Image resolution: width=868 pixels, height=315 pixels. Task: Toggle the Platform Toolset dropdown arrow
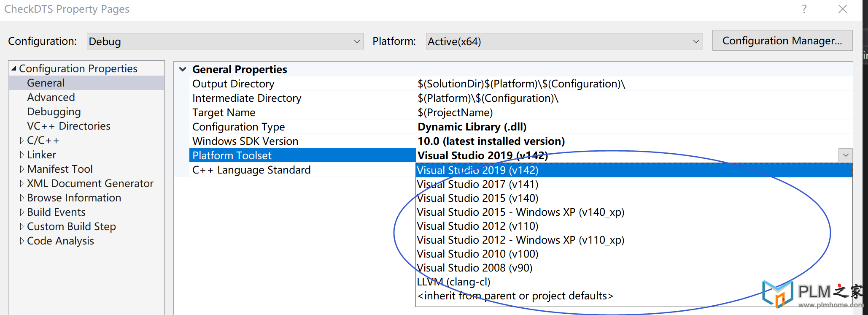pyautogui.click(x=846, y=155)
